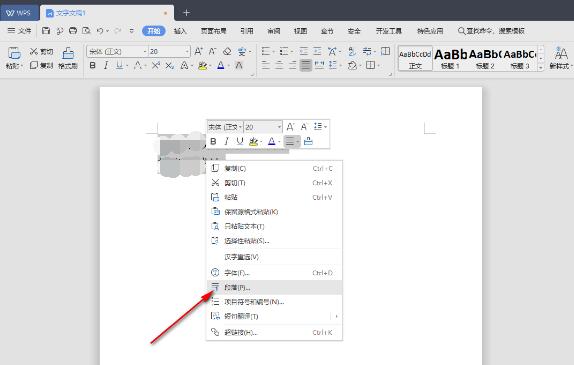Open the 文件 (File) menu button

(19, 31)
